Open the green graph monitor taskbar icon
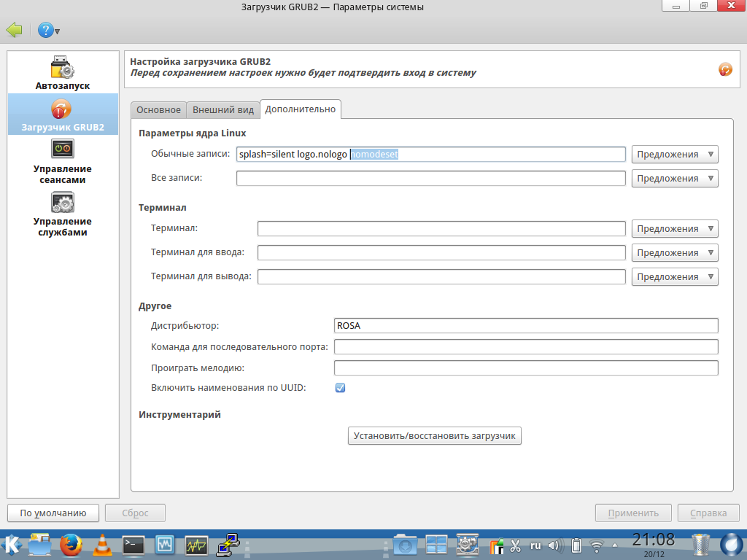This screenshot has width=747, height=560. [196, 545]
